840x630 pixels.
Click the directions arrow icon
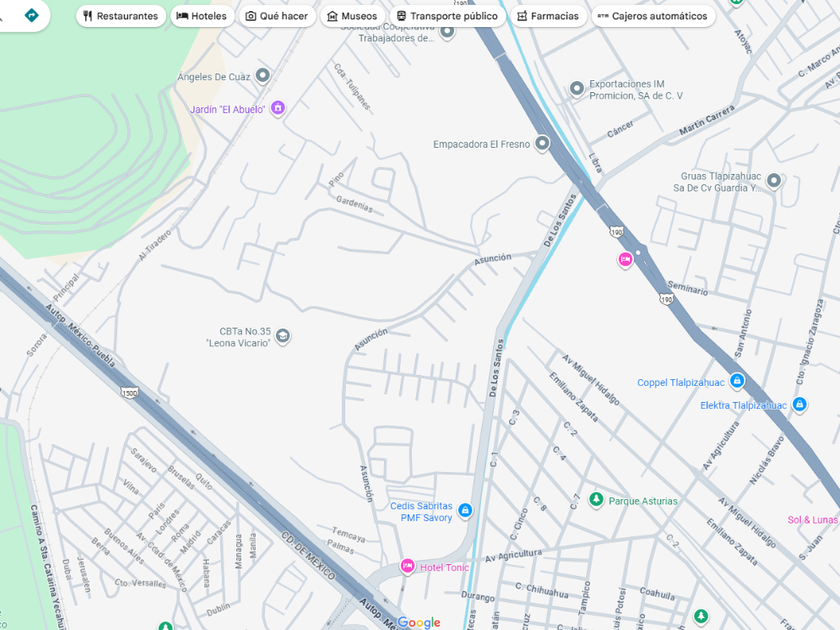(32, 15)
